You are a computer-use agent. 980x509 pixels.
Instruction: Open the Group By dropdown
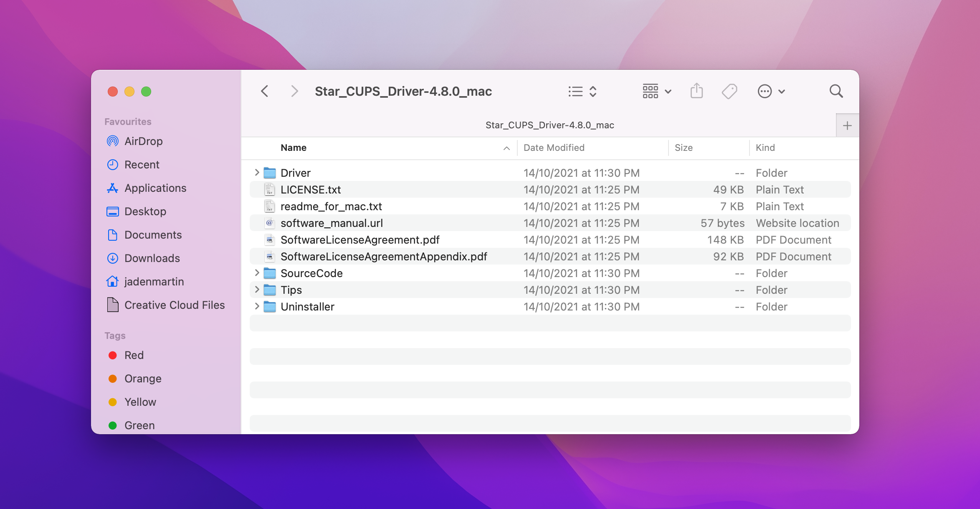tap(656, 91)
